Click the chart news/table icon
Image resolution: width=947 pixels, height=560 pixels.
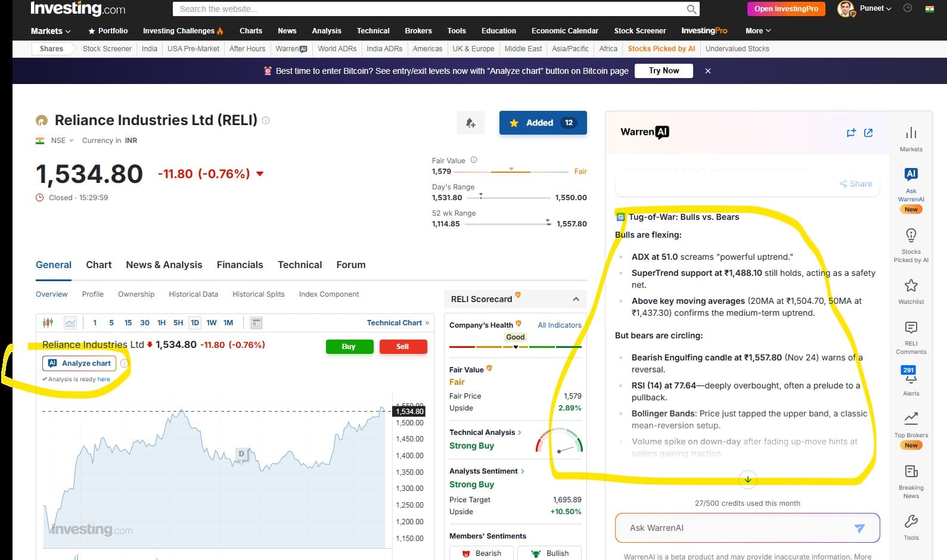[x=256, y=323]
